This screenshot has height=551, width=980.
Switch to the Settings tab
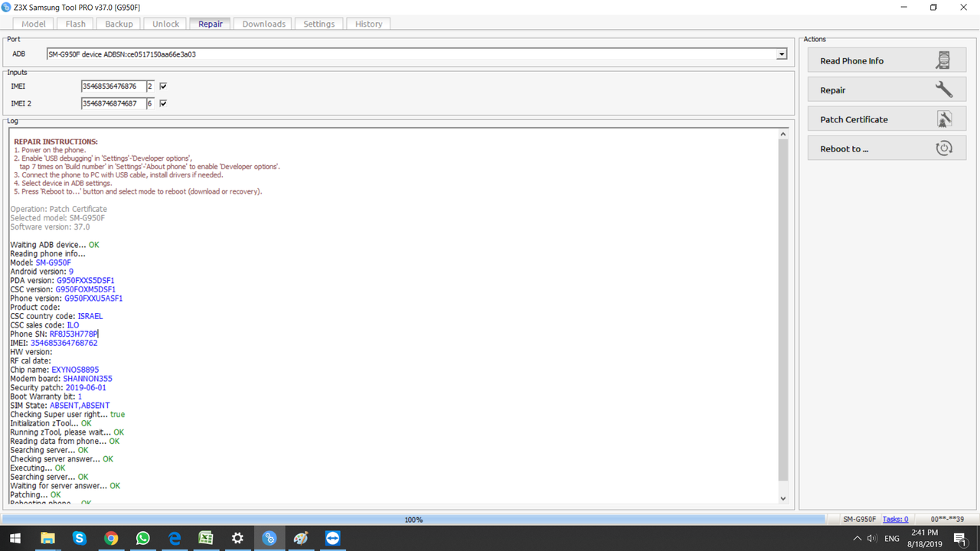(x=318, y=24)
